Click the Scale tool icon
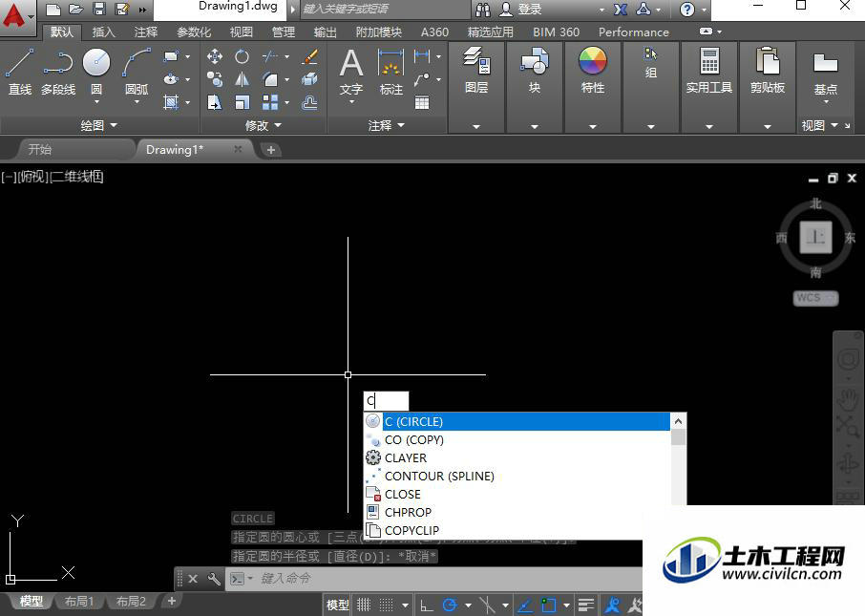 click(x=242, y=103)
